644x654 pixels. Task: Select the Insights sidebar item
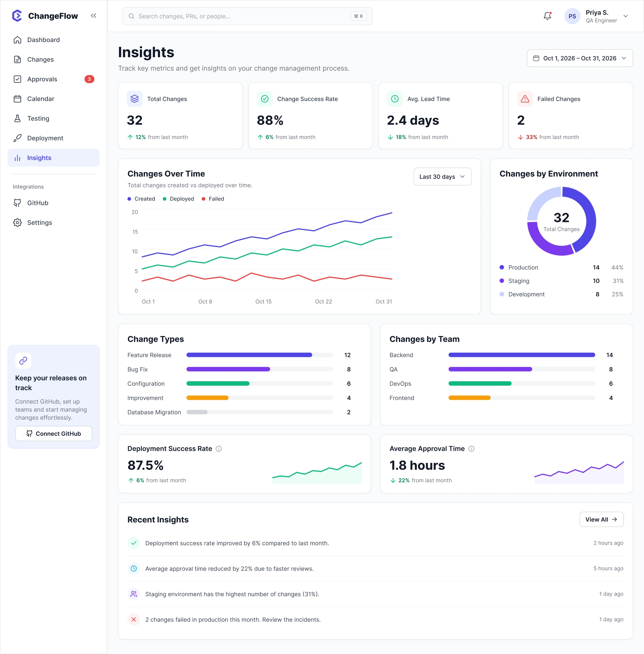click(x=54, y=158)
